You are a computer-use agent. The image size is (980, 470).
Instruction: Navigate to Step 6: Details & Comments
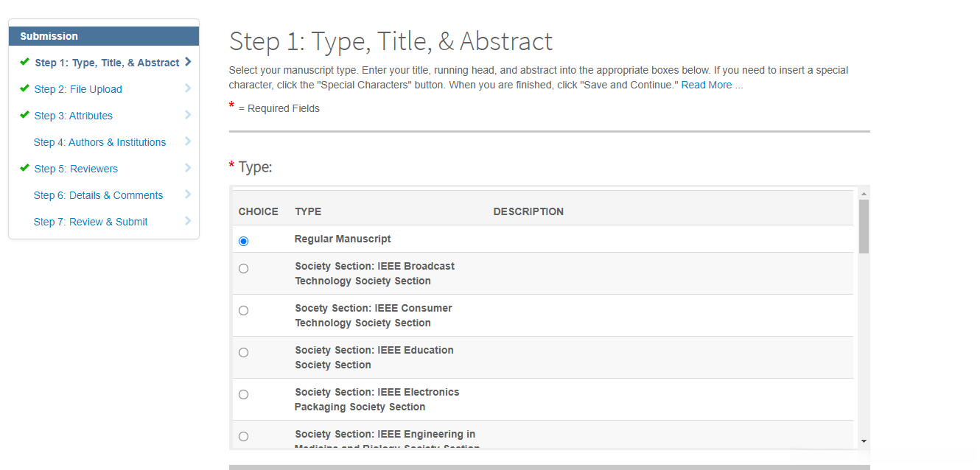(98, 195)
